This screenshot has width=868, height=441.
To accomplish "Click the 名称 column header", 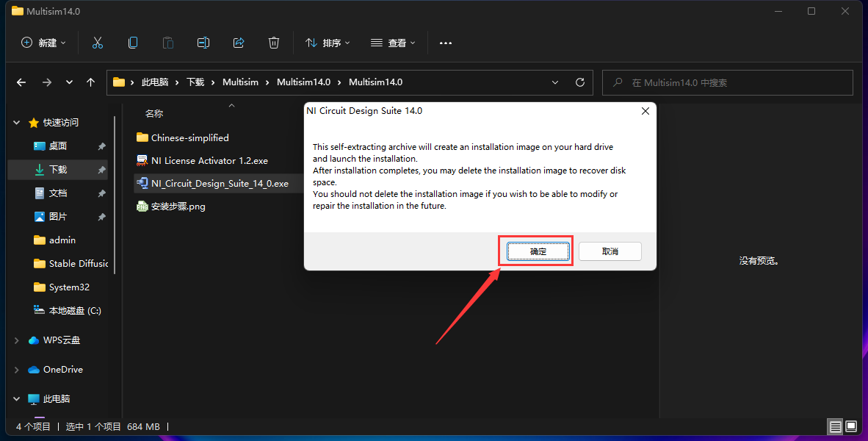I will (154, 114).
